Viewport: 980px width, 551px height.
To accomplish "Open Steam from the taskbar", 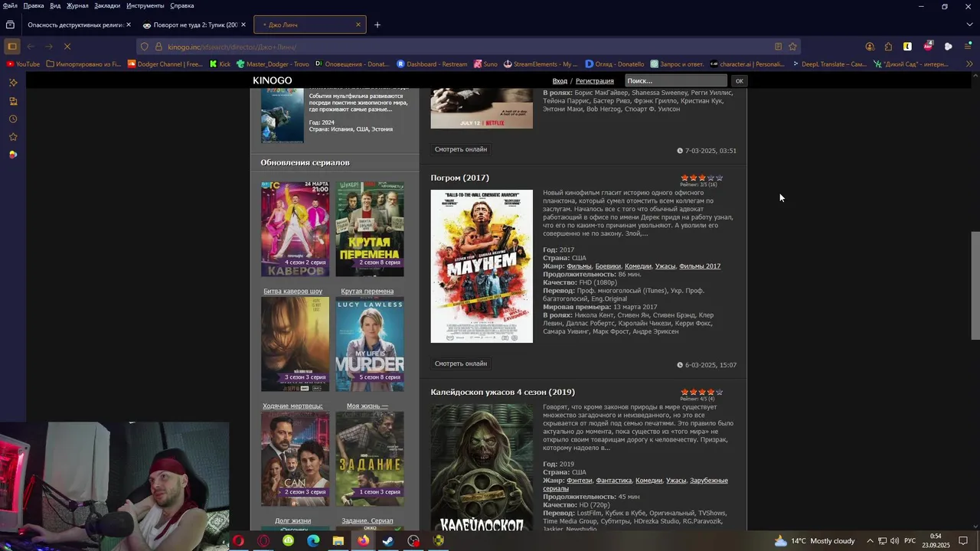I will coord(388,541).
